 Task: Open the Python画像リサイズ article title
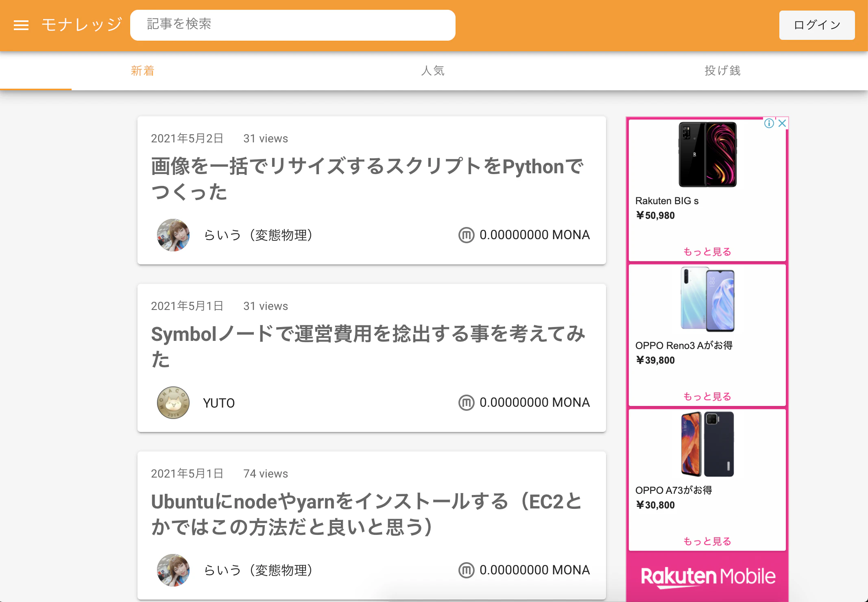tap(367, 179)
